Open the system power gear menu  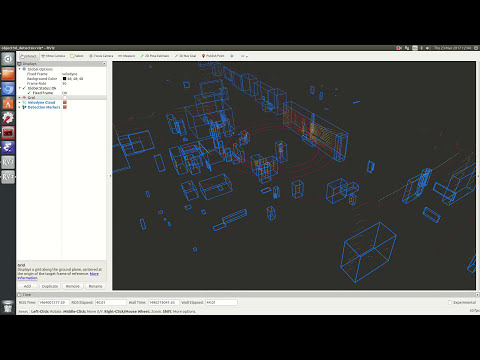point(476,48)
